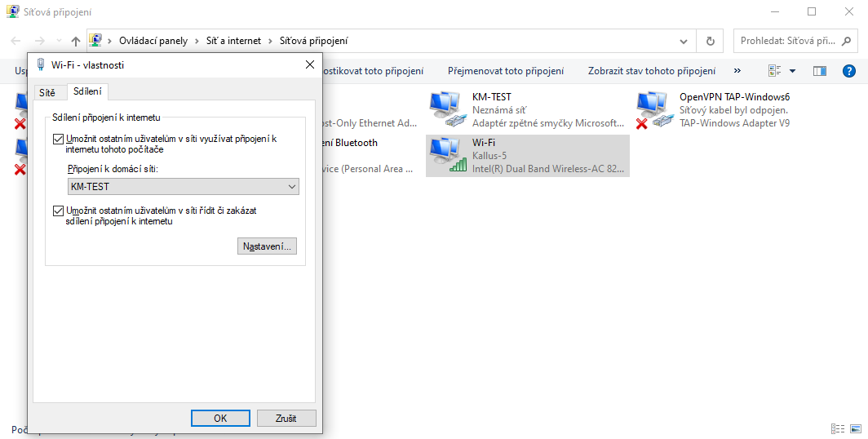Refresh the Síťová připojení folder
The width and height of the screenshot is (868, 439).
711,41
